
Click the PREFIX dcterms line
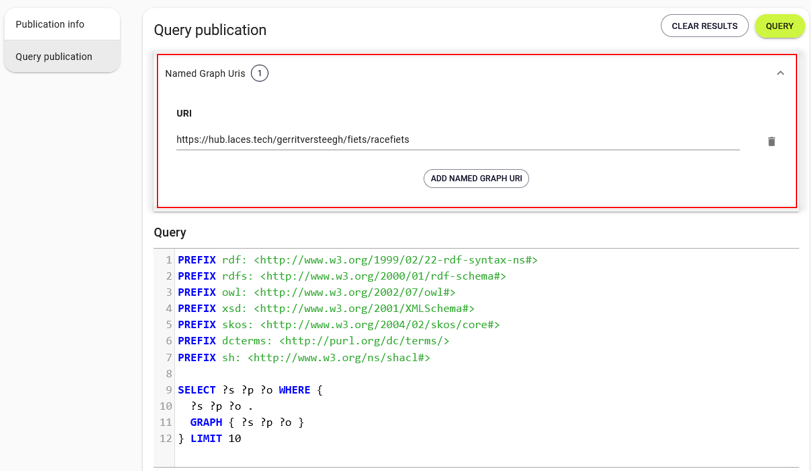313,341
